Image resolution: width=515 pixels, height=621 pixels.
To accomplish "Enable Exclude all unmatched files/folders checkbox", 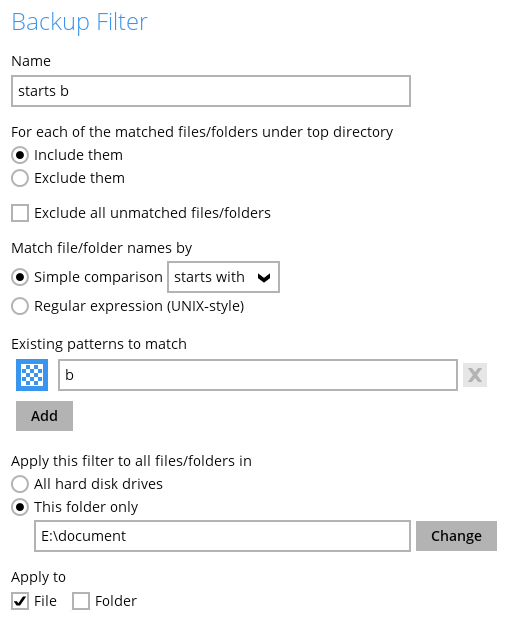I will pos(20,213).
